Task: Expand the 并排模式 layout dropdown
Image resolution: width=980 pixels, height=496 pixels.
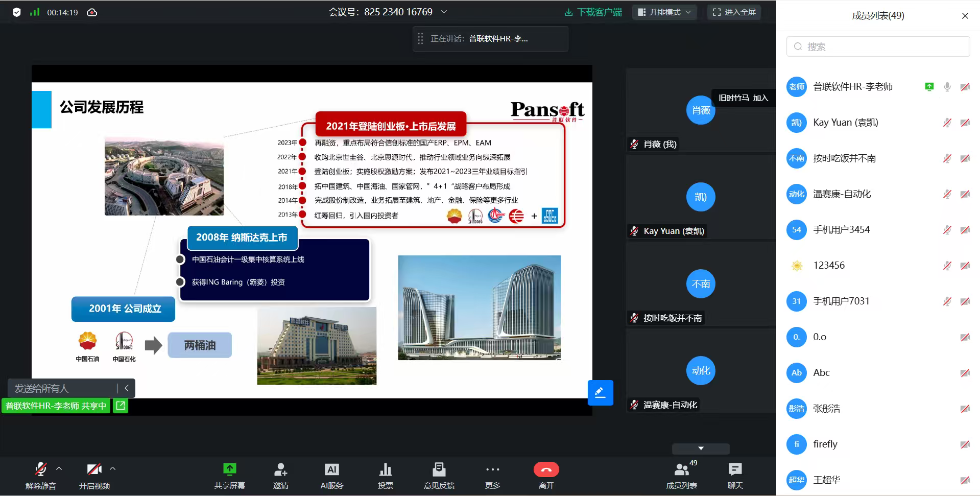Action: pyautogui.click(x=664, y=12)
